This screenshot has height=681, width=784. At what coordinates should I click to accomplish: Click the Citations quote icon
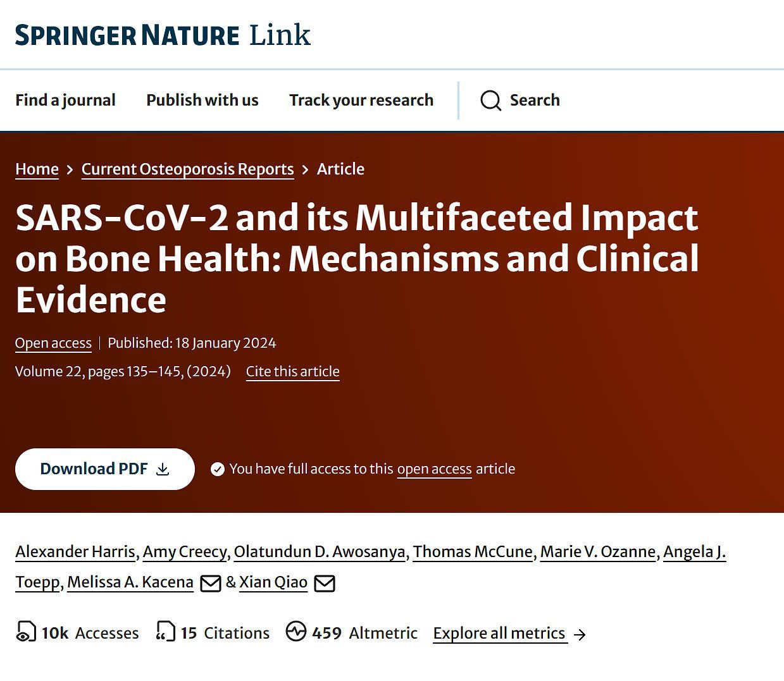[x=166, y=631]
